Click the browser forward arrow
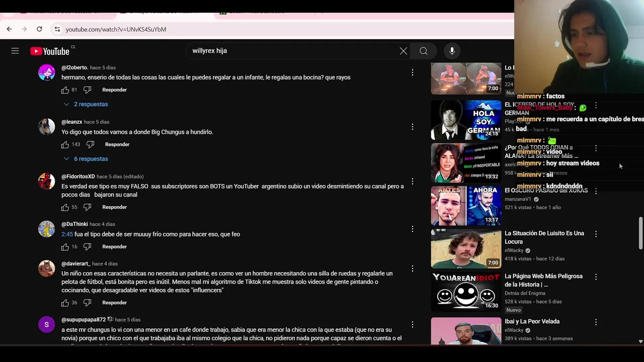 [x=24, y=29]
